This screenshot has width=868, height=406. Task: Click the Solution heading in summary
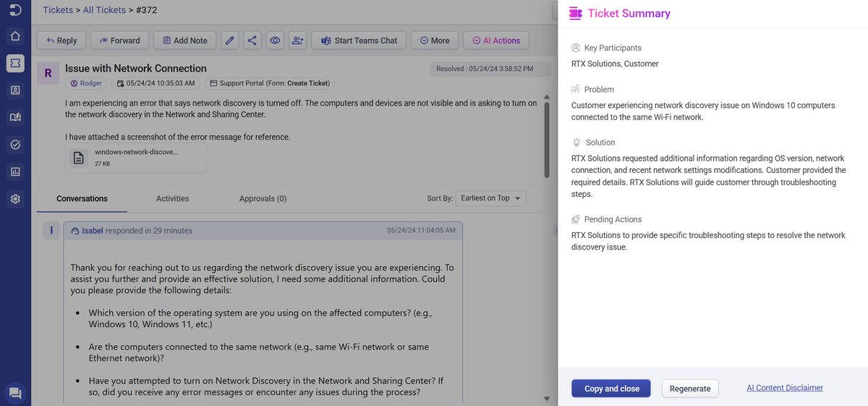click(x=600, y=143)
